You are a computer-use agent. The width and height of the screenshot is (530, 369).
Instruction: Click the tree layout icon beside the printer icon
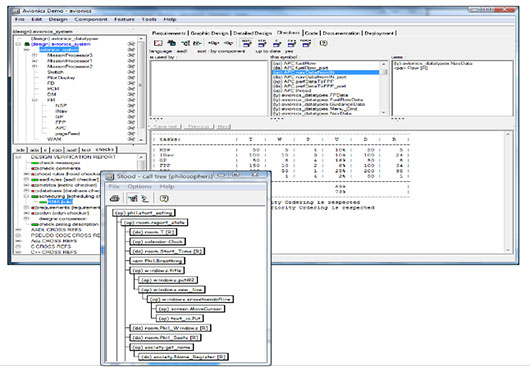[x=133, y=199]
